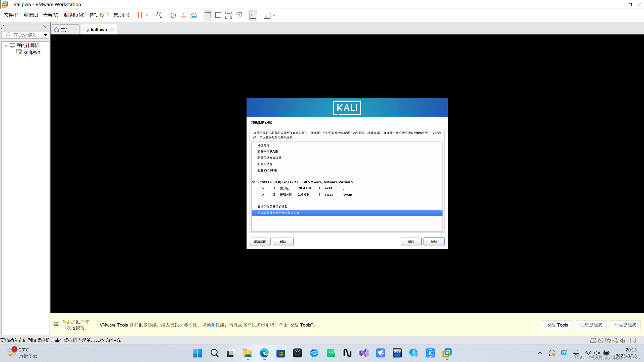Collapse the 我的计算机 tree node
The height and width of the screenshot is (362, 644).
[x=6, y=46]
